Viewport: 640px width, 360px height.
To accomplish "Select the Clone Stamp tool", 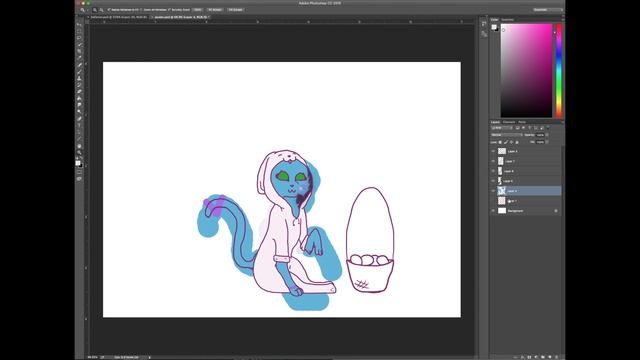I will [79, 78].
